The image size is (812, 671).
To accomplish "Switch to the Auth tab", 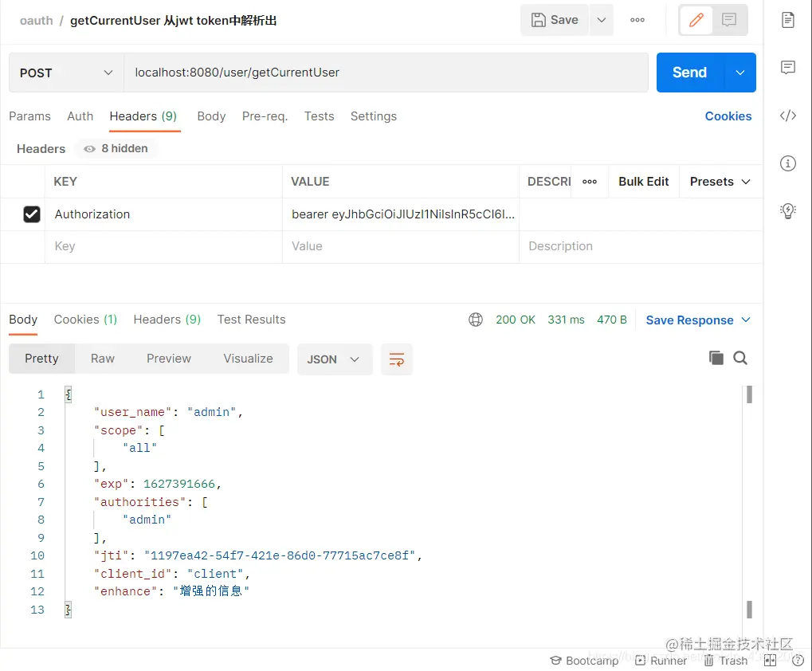I will [80, 116].
